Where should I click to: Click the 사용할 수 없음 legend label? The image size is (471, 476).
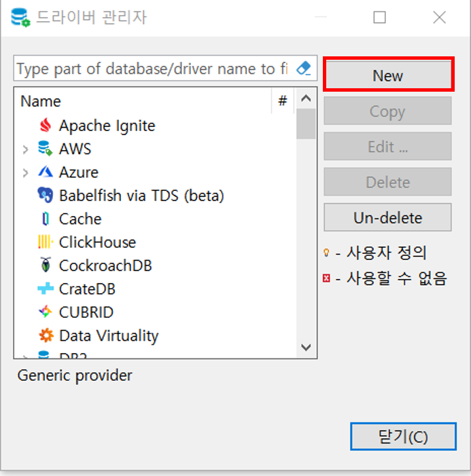point(396,278)
